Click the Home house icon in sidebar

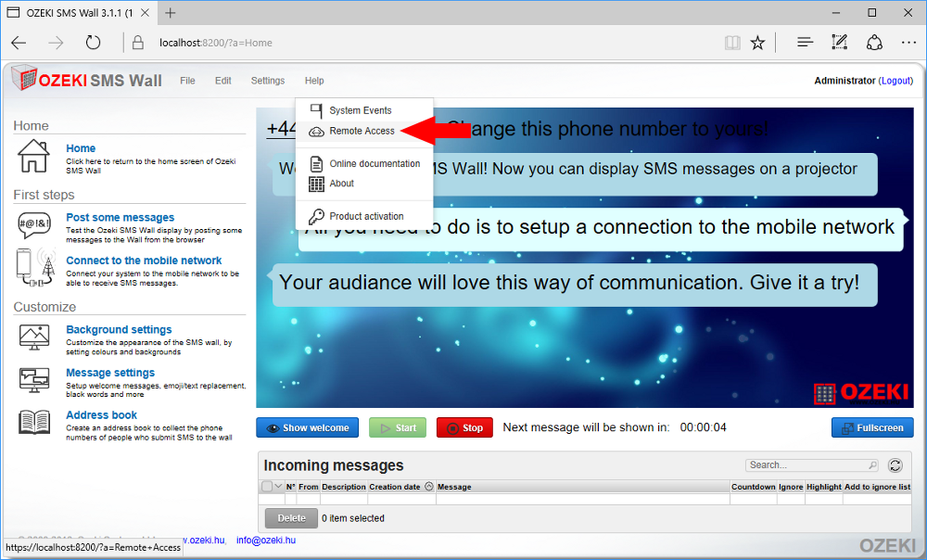[x=33, y=156]
